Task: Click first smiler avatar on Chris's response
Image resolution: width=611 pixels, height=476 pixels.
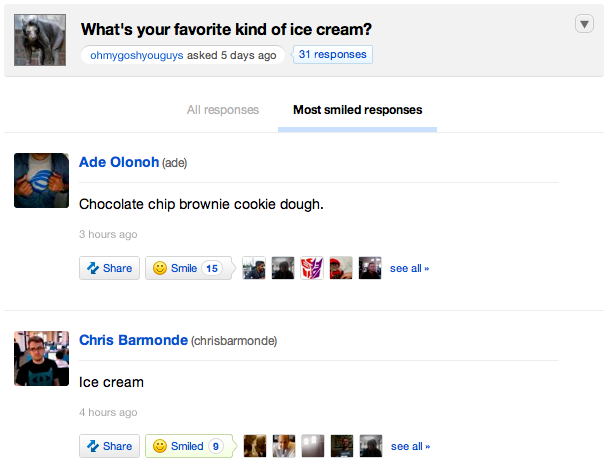Action: coord(255,446)
